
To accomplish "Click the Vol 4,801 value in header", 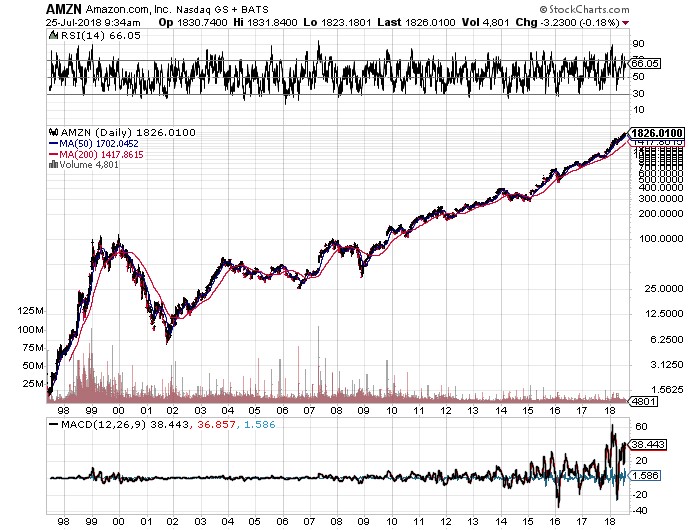I will click(485, 22).
